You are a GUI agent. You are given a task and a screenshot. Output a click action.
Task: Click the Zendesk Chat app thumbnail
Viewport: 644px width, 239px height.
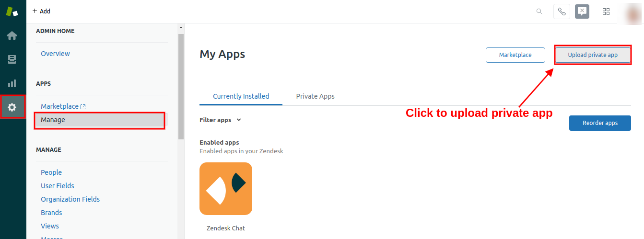click(226, 189)
